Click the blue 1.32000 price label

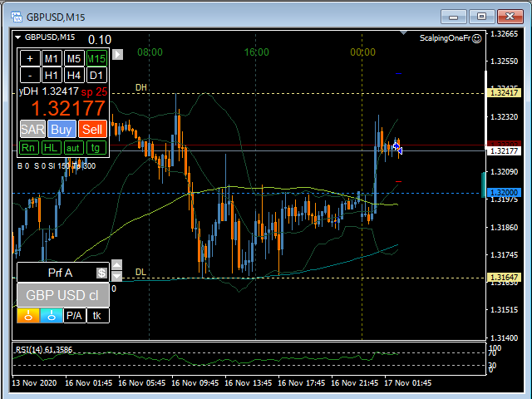click(504, 193)
